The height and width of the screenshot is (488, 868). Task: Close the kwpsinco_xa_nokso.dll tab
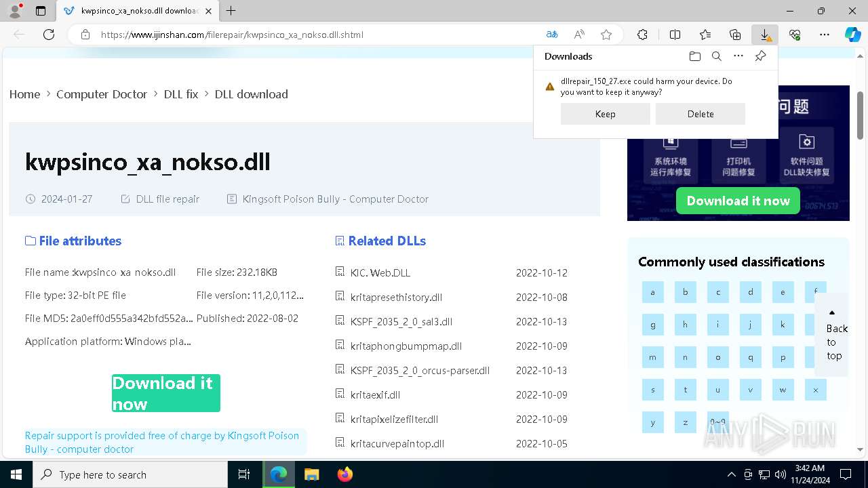(209, 11)
